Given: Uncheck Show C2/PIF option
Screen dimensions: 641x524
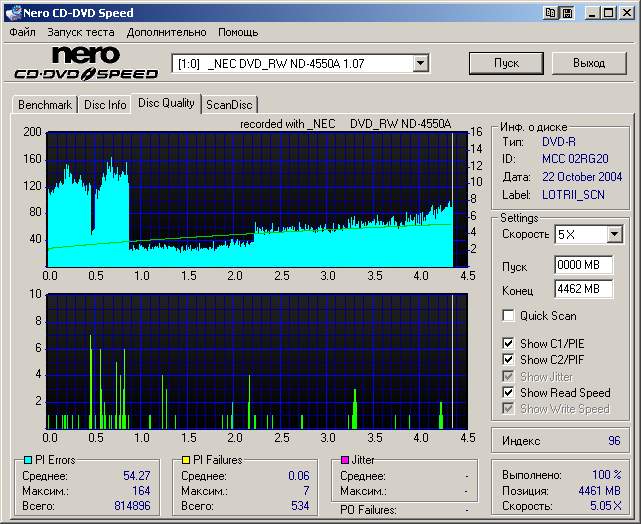Looking at the screenshot, I should (x=509, y=360).
